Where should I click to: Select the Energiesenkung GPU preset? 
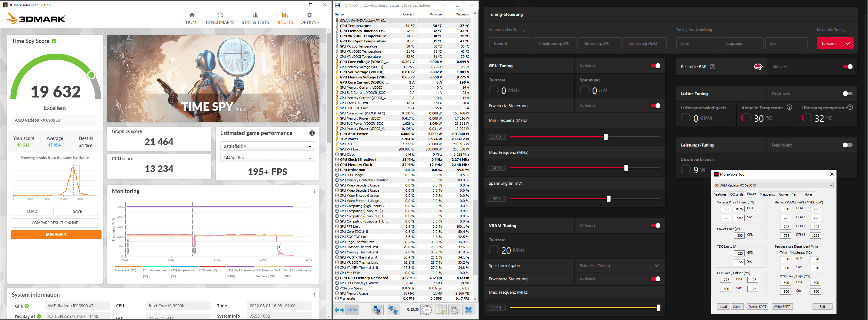pos(555,43)
